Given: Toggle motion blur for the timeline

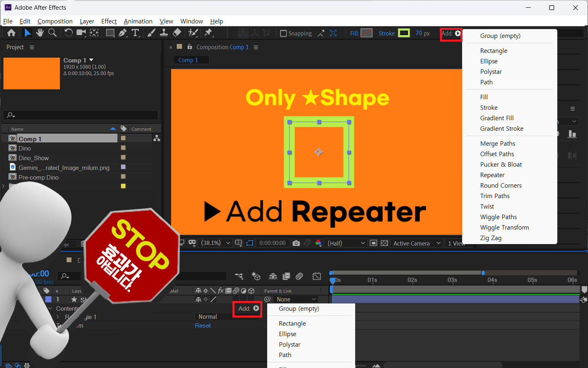Looking at the screenshot, I should [299, 276].
